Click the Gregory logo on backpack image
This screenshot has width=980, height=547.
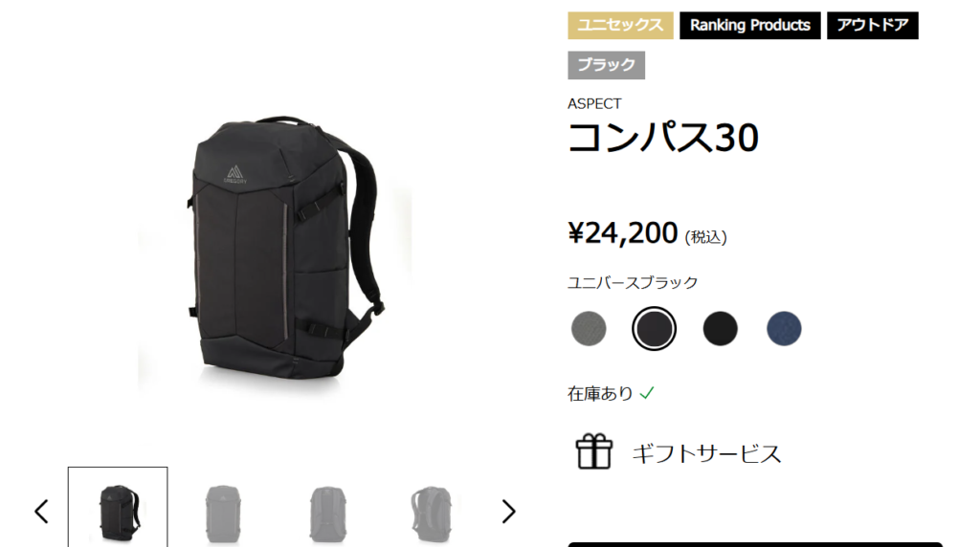click(235, 174)
